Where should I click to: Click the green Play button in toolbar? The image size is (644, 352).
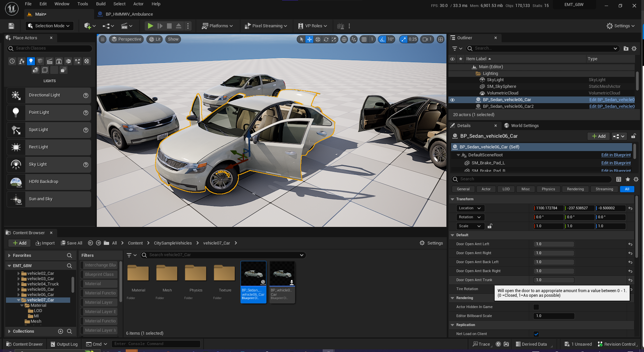[150, 26]
